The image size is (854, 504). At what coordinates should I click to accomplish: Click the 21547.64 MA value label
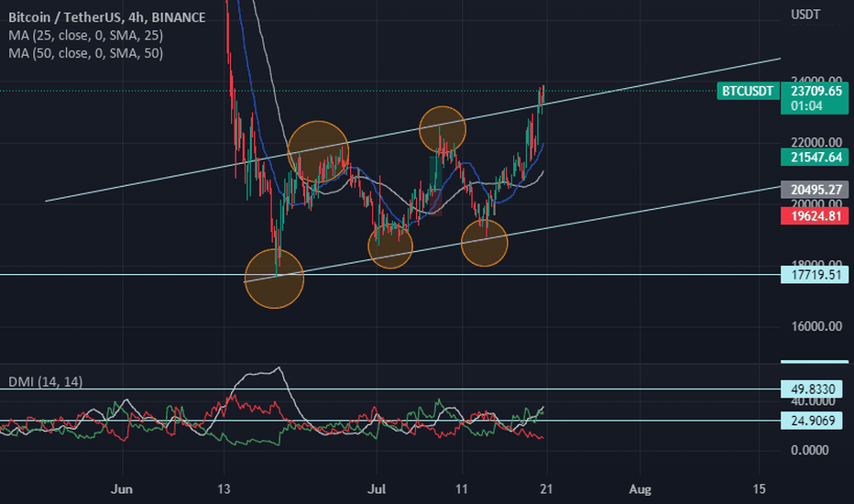[x=815, y=158]
